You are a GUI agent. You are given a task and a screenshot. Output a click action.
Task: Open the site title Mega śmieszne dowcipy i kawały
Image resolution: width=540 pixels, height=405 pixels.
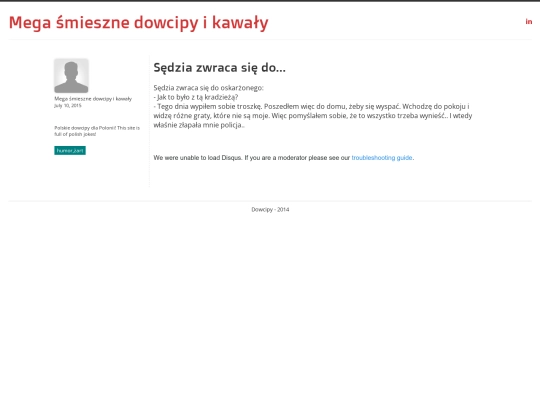point(138,23)
